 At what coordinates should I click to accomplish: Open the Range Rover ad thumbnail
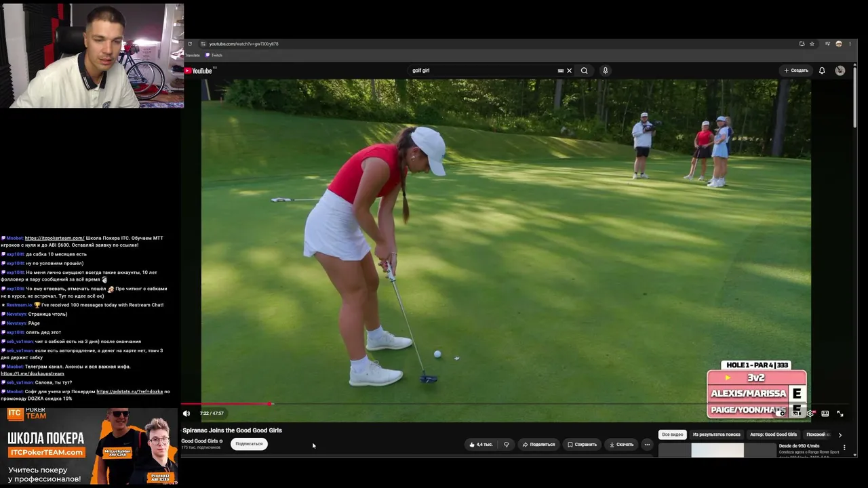pyautogui.click(x=717, y=451)
